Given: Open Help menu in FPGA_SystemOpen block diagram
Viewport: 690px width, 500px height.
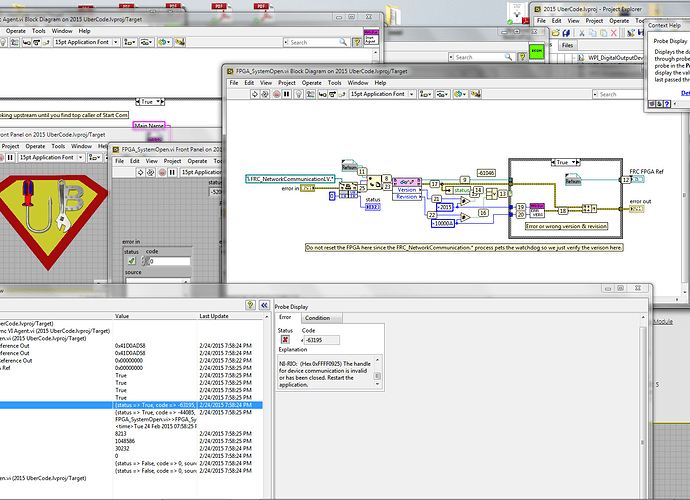Looking at the screenshot, I should point(380,83).
